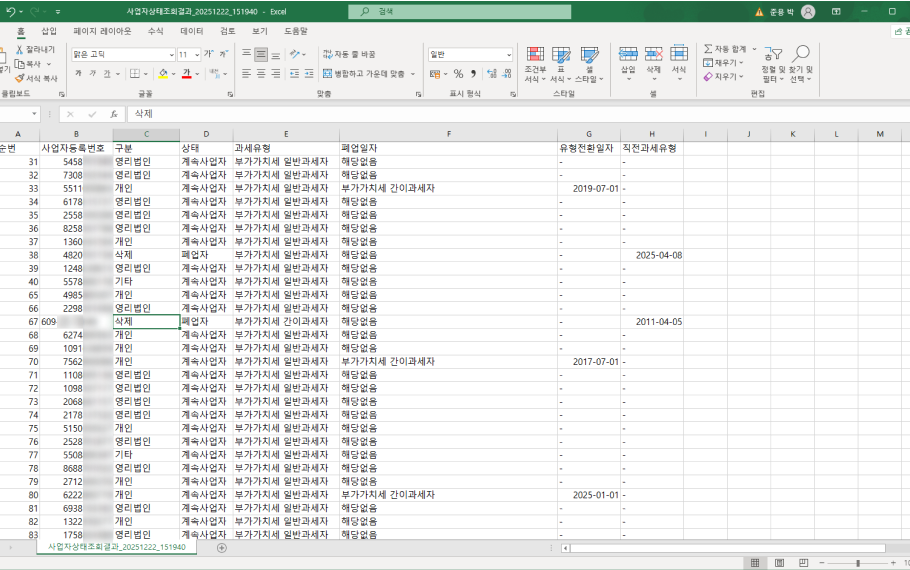Expand the Name Box dropdown arrow

coord(35,114)
